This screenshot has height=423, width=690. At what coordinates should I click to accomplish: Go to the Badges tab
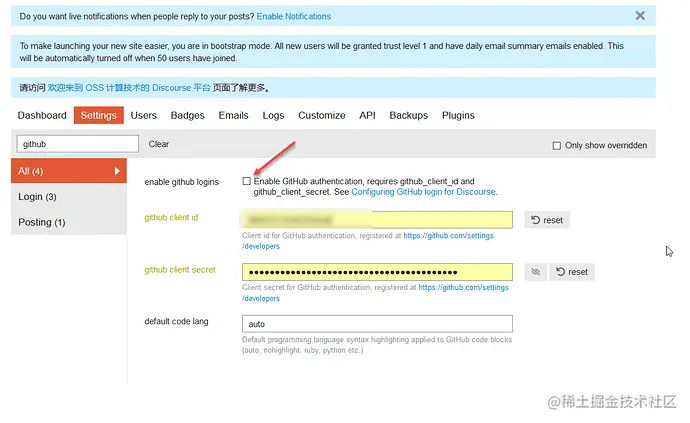187,115
